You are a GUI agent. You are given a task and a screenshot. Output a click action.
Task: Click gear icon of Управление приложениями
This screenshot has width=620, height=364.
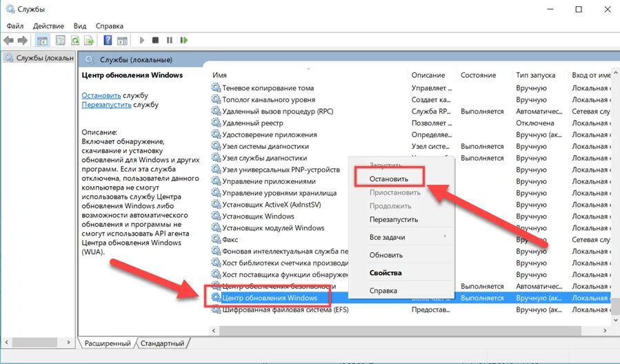point(216,181)
